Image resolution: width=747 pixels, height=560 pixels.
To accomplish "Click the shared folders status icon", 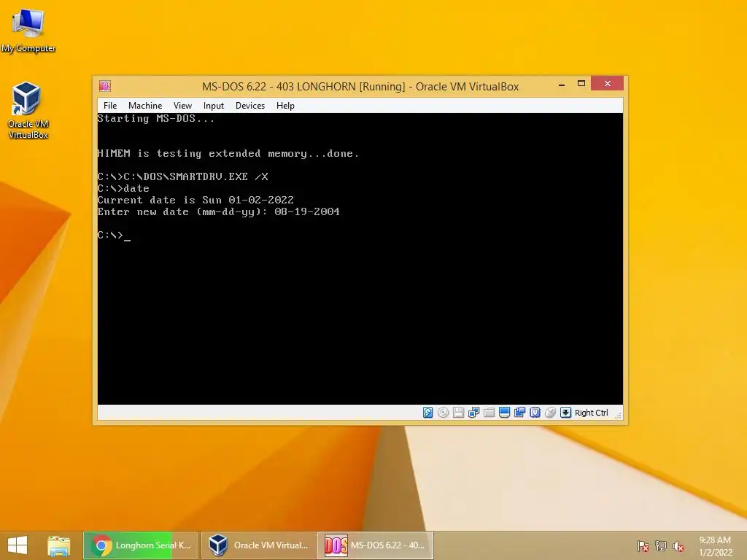I will click(x=489, y=413).
